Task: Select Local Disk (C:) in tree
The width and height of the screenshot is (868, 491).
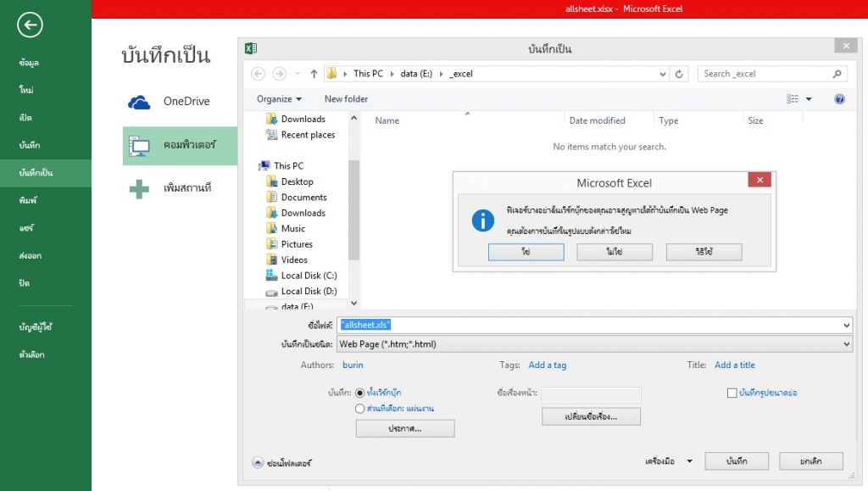Action: [x=309, y=275]
